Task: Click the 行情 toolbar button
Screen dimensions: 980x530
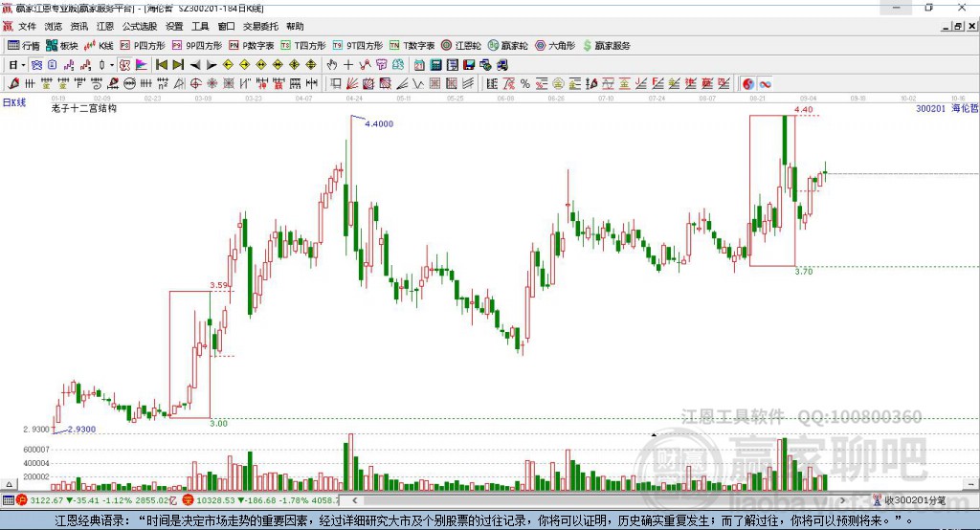Action: pos(24,46)
